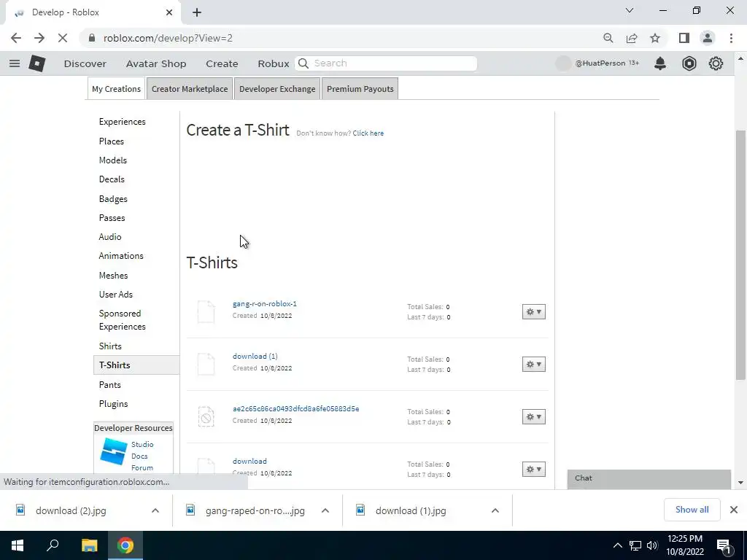Select Plugins in the sidebar
Image resolution: width=747 pixels, height=560 pixels.
pos(113,404)
